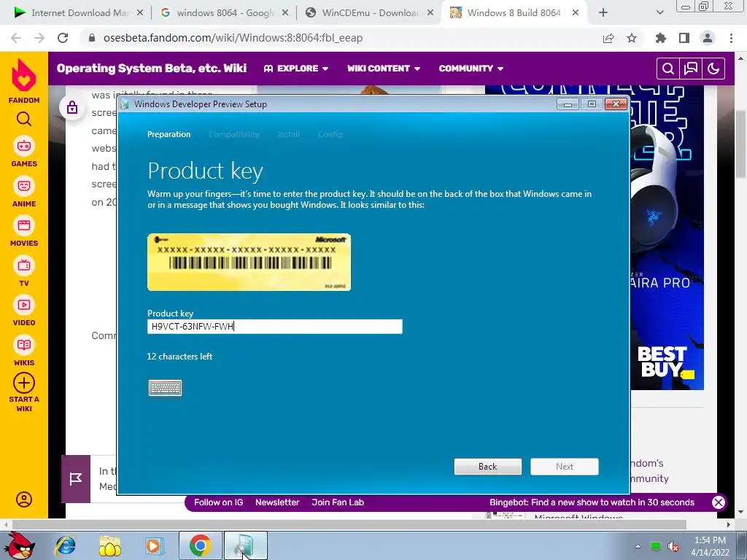Open Join Fan Lab link

click(338, 502)
